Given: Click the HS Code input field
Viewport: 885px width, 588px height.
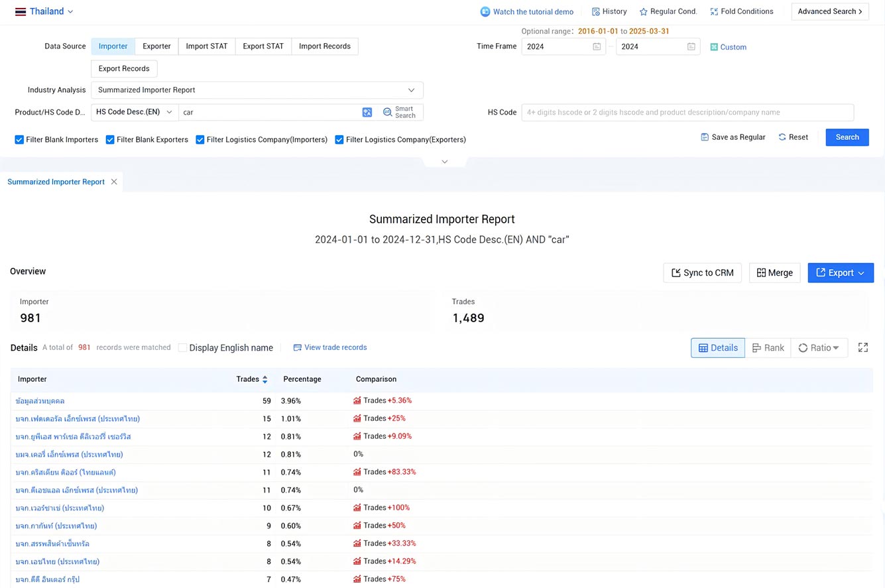Looking at the screenshot, I should click(x=687, y=112).
